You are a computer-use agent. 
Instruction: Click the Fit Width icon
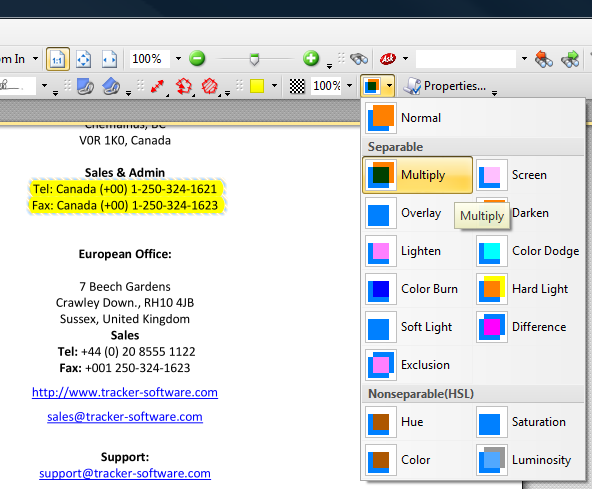click(109, 59)
